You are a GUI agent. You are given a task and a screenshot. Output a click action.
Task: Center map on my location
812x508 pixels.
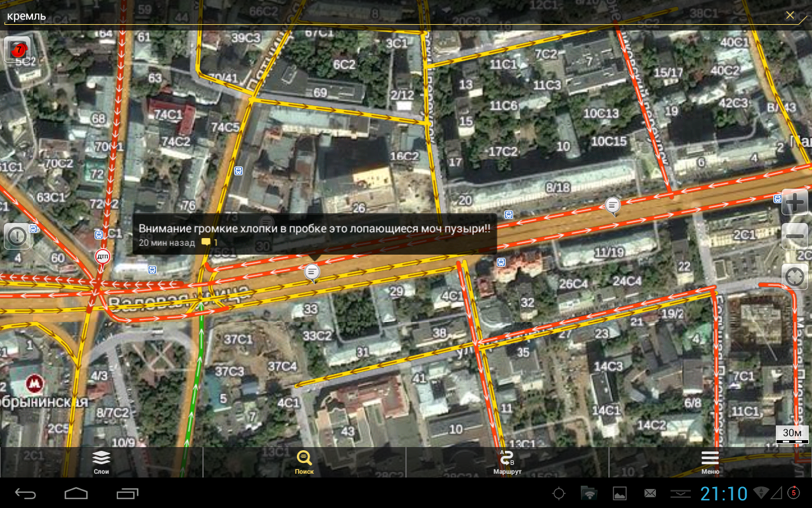point(795,276)
